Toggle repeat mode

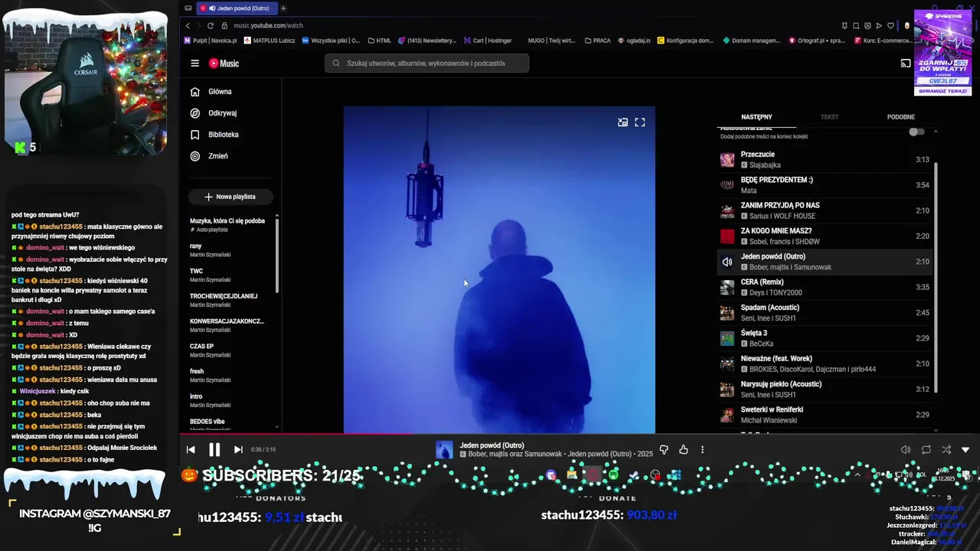(926, 450)
